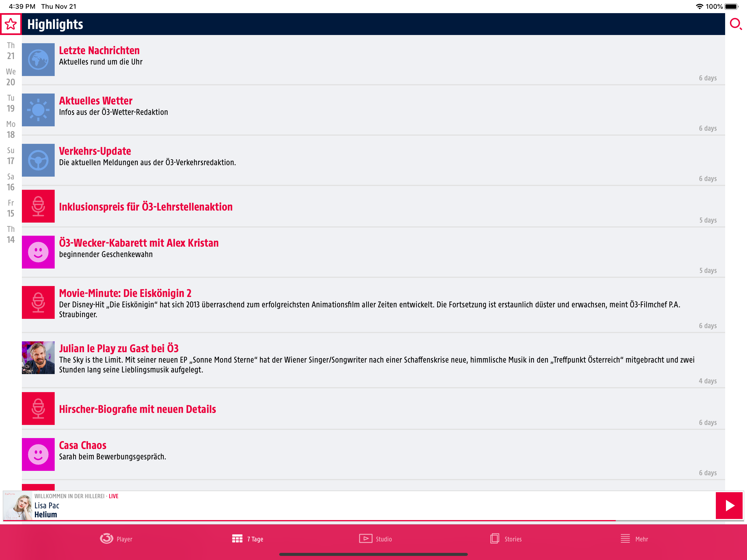The width and height of the screenshot is (747, 560).
Task: Tap the Highlights star icon
Action: click(x=11, y=24)
